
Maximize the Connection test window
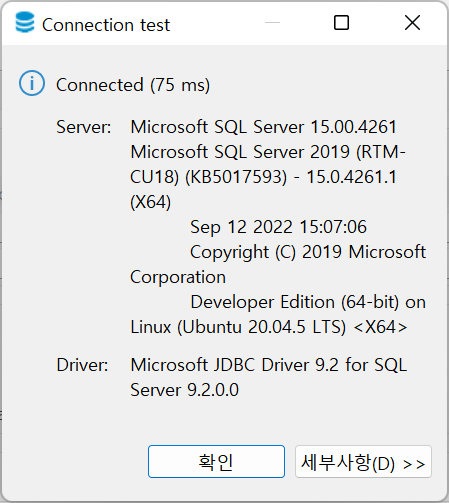[341, 23]
